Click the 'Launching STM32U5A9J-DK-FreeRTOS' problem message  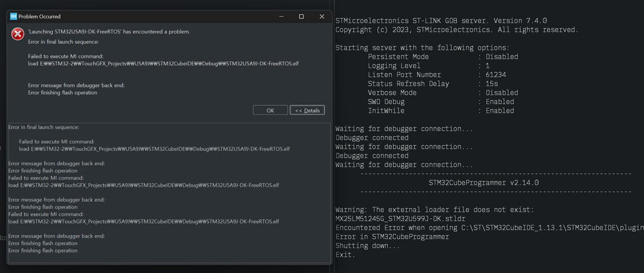pos(109,31)
